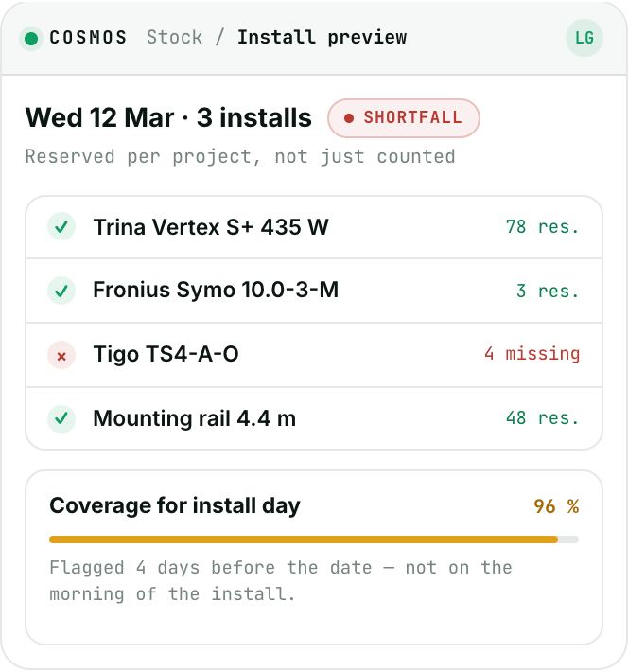
Task: Click the red cross beside Tigo TS4-A-O
Action: [x=61, y=355]
